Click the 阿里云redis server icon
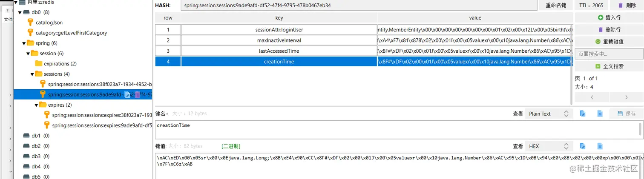This screenshot has height=179, width=644. 23,2
